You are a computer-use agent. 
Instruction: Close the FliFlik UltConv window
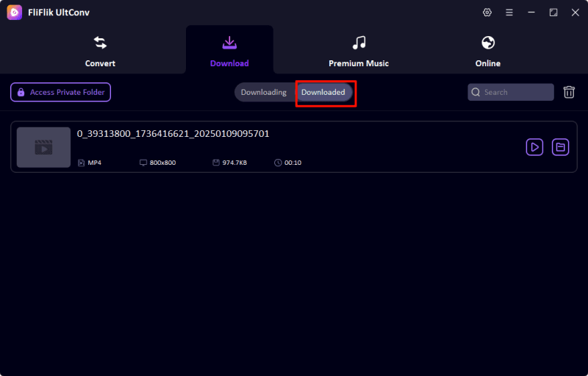(x=574, y=13)
